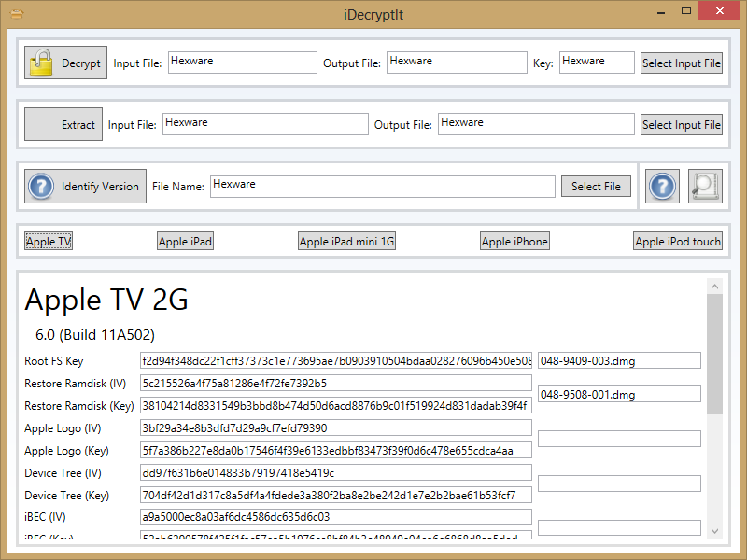Click the empty filename field beside Device Tree rows
The height and width of the screenshot is (560, 747).
619,483
